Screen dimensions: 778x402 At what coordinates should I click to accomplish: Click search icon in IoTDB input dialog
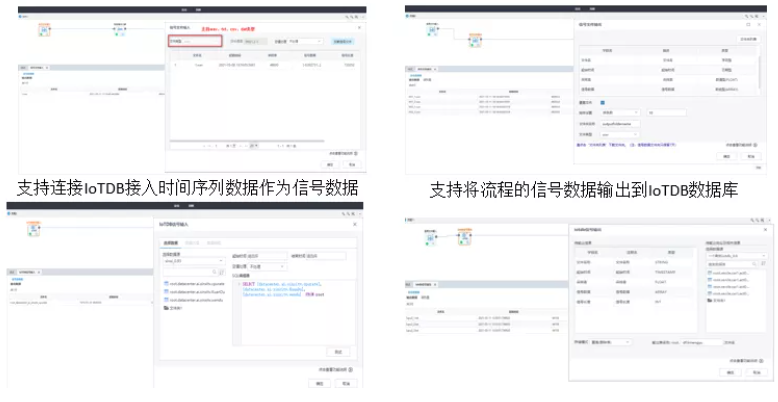coord(214,272)
